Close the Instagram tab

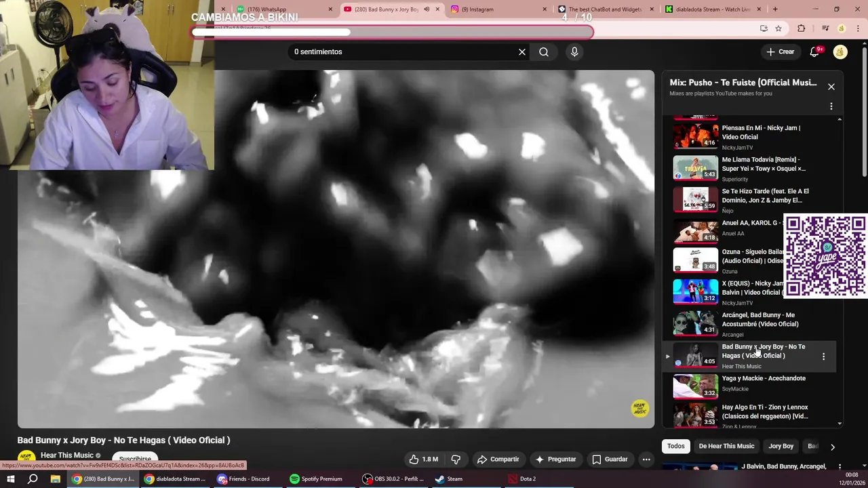coord(545,9)
